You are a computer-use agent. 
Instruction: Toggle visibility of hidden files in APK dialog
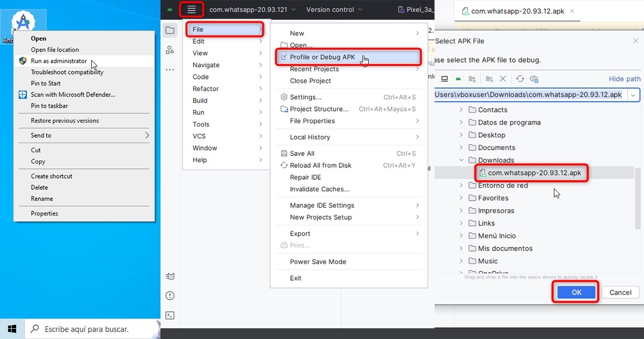click(x=534, y=78)
